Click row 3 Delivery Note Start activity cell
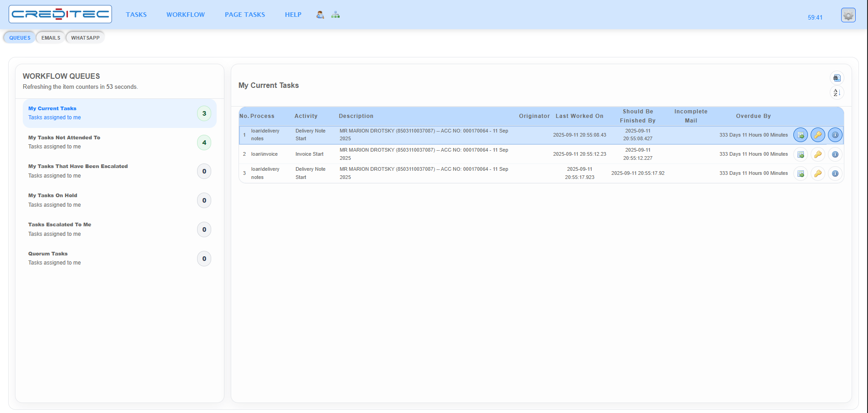The height and width of the screenshot is (413, 868). click(310, 173)
